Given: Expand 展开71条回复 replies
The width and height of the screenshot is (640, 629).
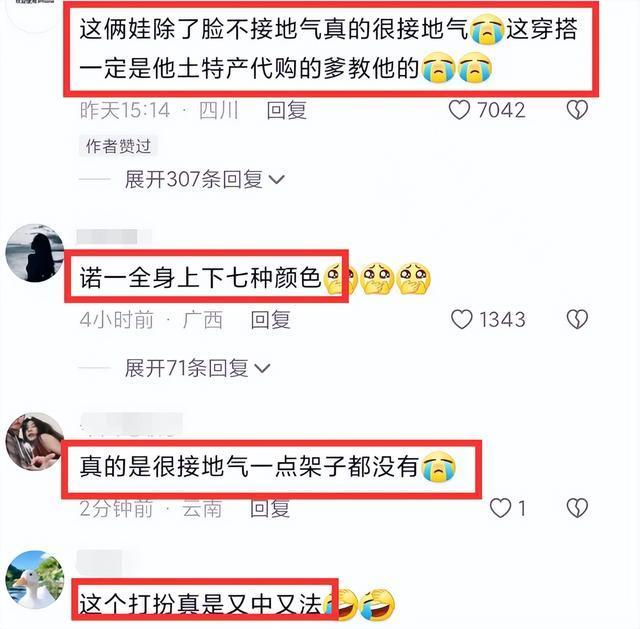Looking at the screenshot, I should pos(197,368).
